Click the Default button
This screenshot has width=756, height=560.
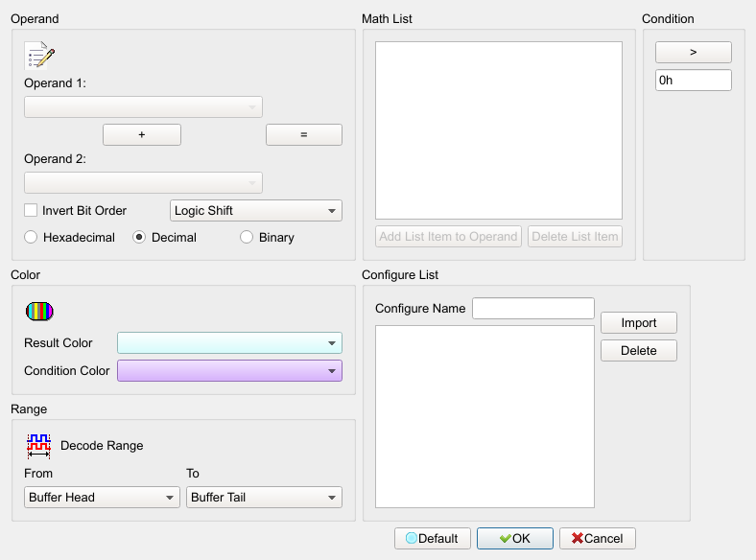click(x=433, y=538)
